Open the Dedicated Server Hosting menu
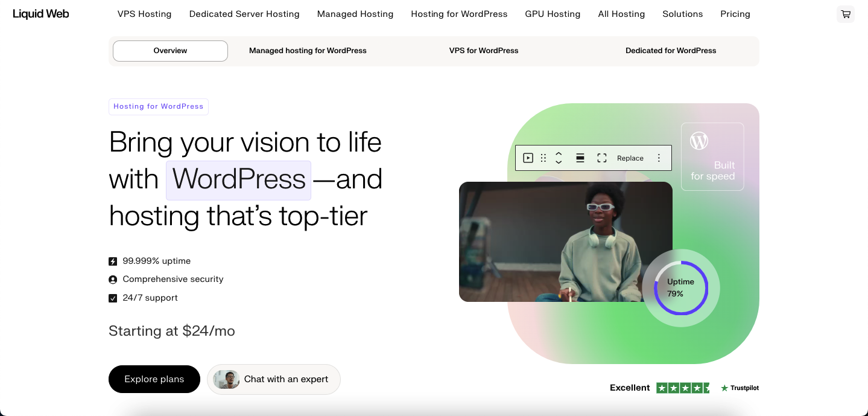 tap(244, 14)
